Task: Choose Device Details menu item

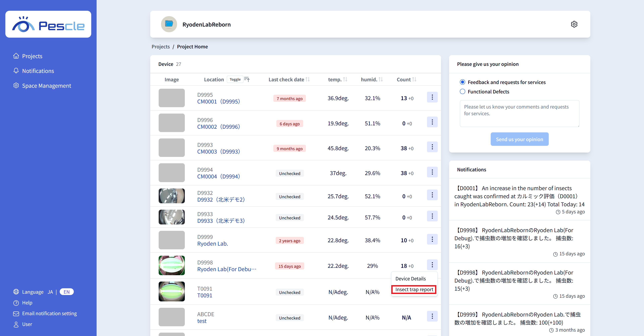Action: click(411, 279)
